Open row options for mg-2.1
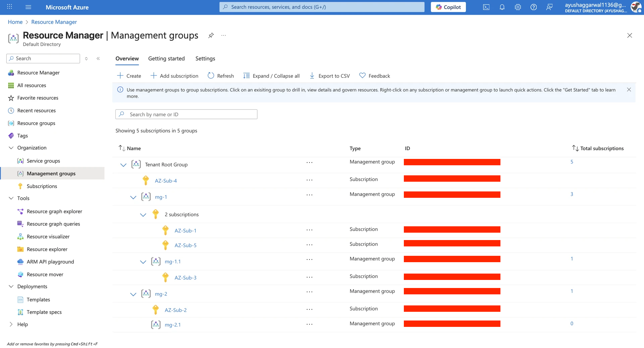Image resolution: width=644 pixels, height=348 pixels. tap(309, 324)
